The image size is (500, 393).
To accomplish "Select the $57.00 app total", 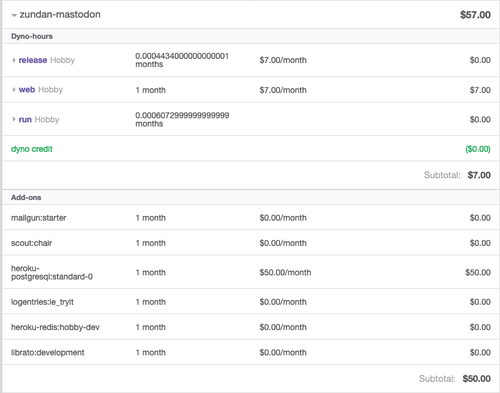I will tap(475, 15).
